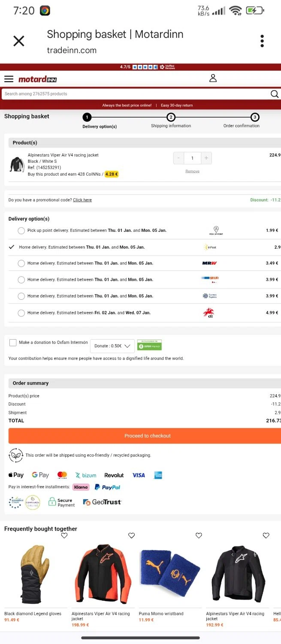Viewport: 281px width, 644px height.
Task: Open the user account icon
Action: pyautogui.click(x=213, y=78)
